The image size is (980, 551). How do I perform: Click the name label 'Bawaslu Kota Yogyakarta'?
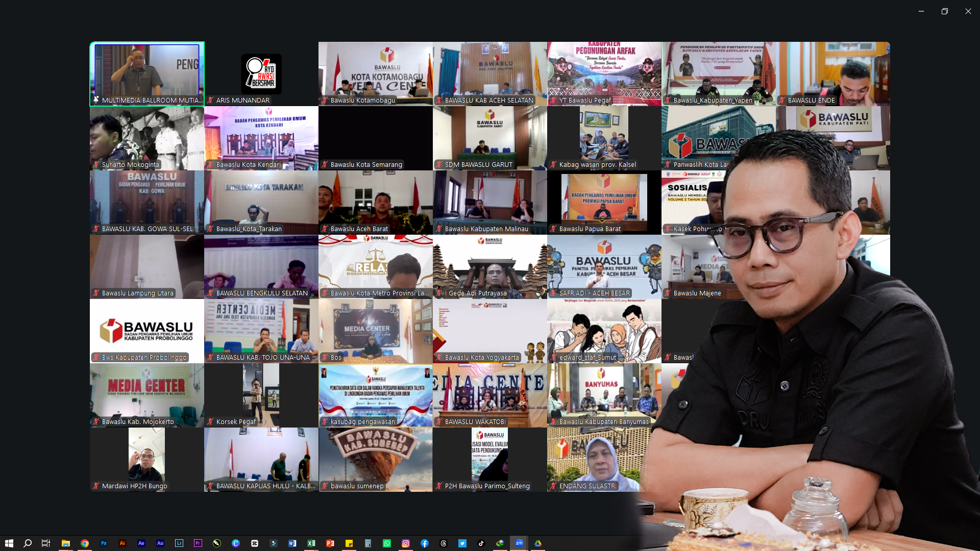tap(482, 358)
